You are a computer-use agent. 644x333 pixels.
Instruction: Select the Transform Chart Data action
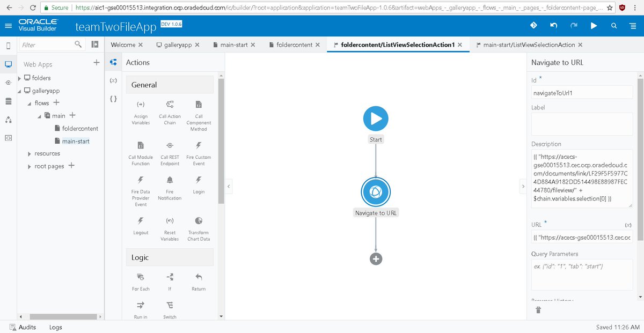pyautogui.click(x=199, y=228)
